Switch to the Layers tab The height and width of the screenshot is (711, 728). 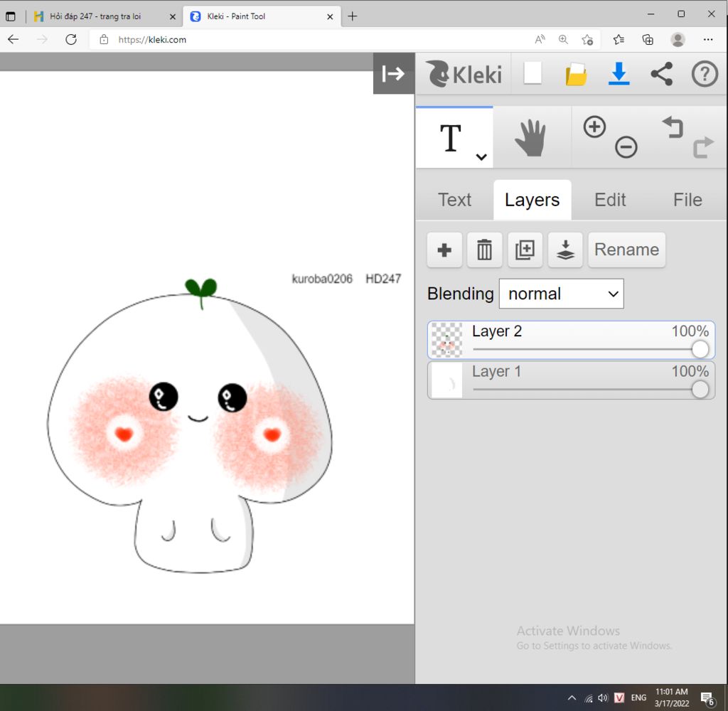click(532, 200)
